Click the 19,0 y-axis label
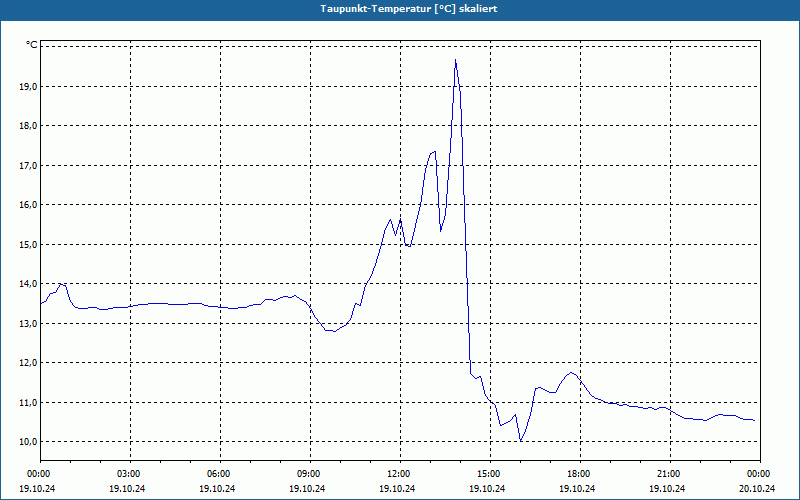 [29, 87]
